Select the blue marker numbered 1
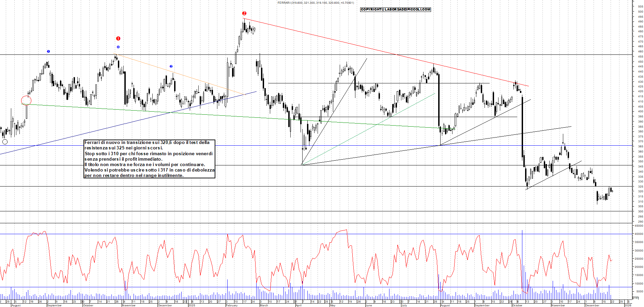 pos(48,51)
